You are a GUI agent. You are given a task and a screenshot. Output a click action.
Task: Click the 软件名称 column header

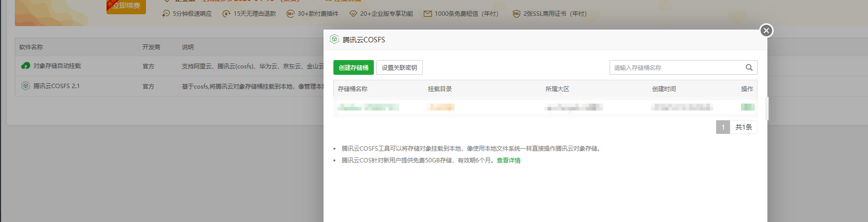tap(31, 47)
